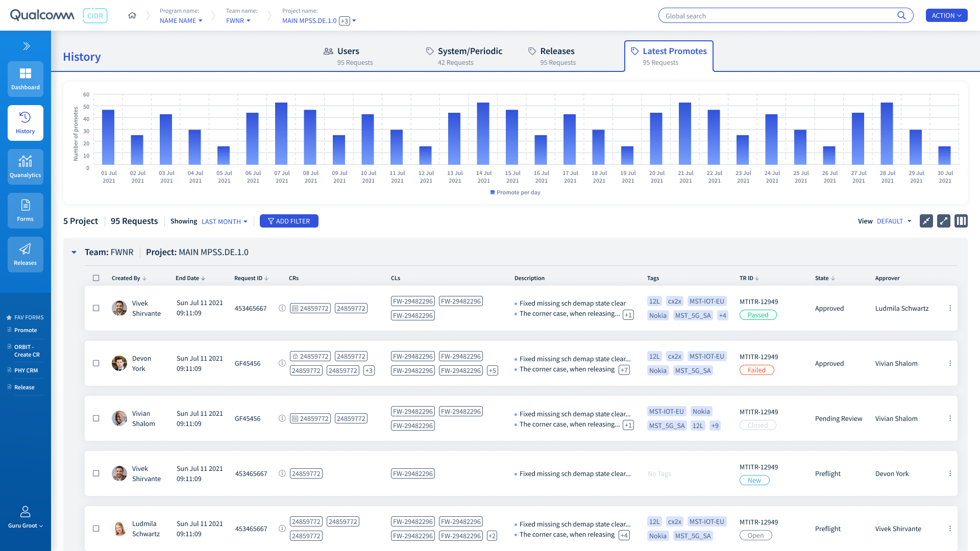Click the ADD FILTER button
This screenshot has height=551, width=980.
pos(289,221)
